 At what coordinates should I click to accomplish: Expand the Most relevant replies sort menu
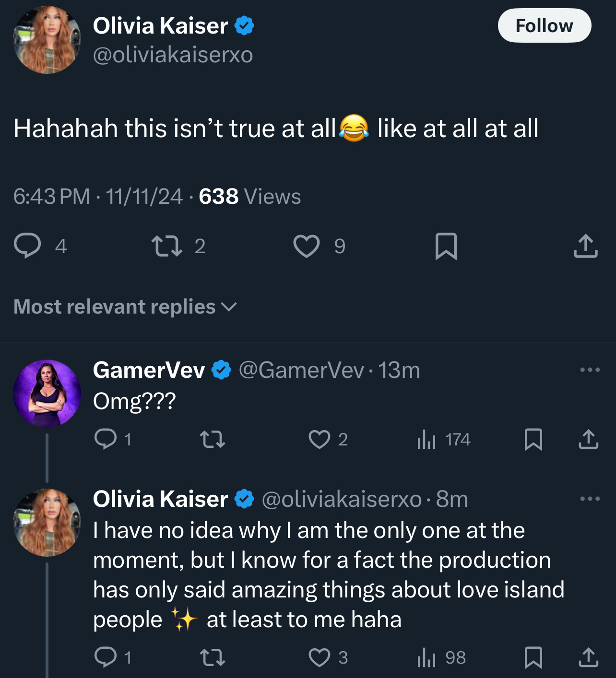coord(125,307)
